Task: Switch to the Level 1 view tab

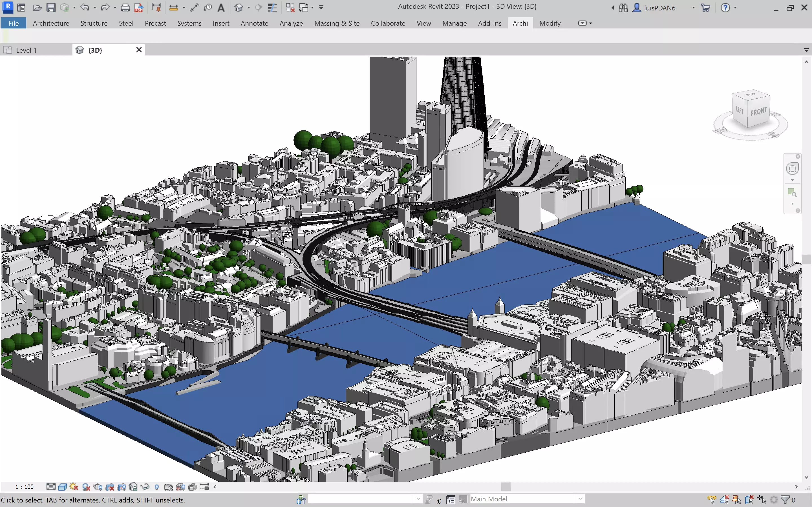Action: (27, 50)
